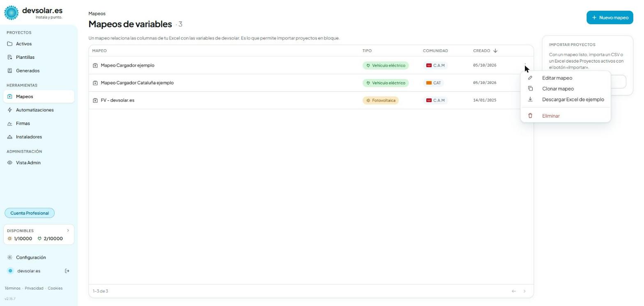
Task: Select Editar mapeo from the context menu
Action: (566, 78)
